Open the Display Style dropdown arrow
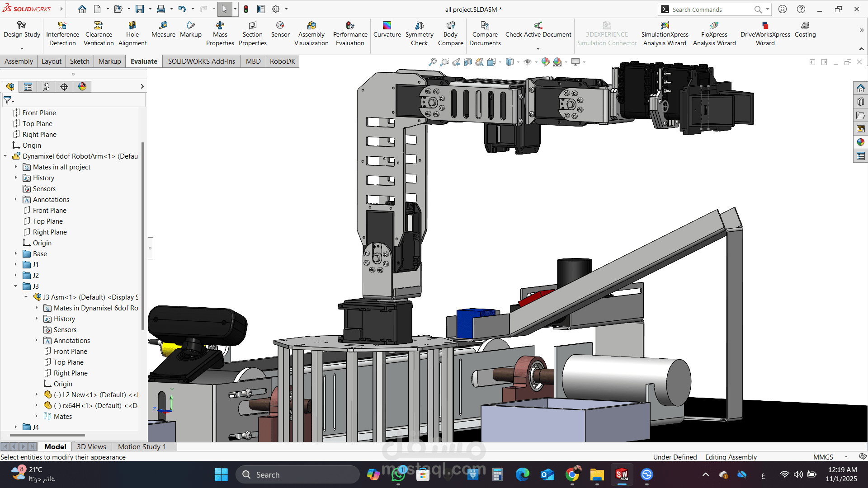Viewport: 868px width, 488px height. (518, 62)
